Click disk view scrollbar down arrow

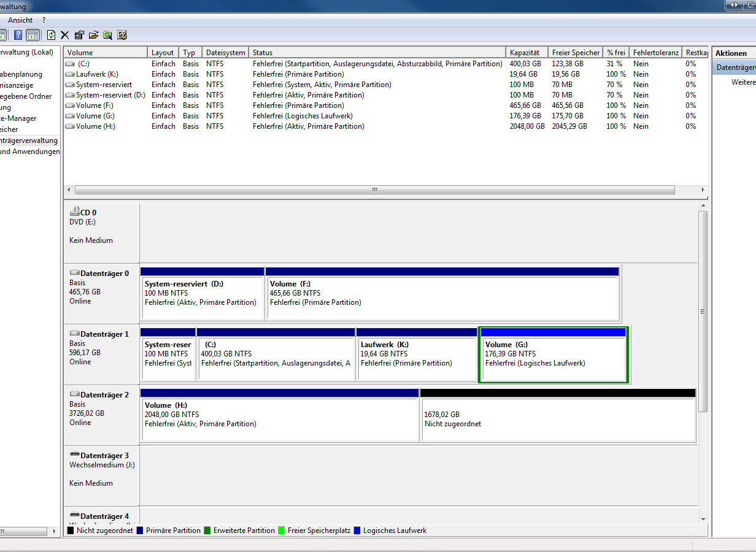(703, 519)
